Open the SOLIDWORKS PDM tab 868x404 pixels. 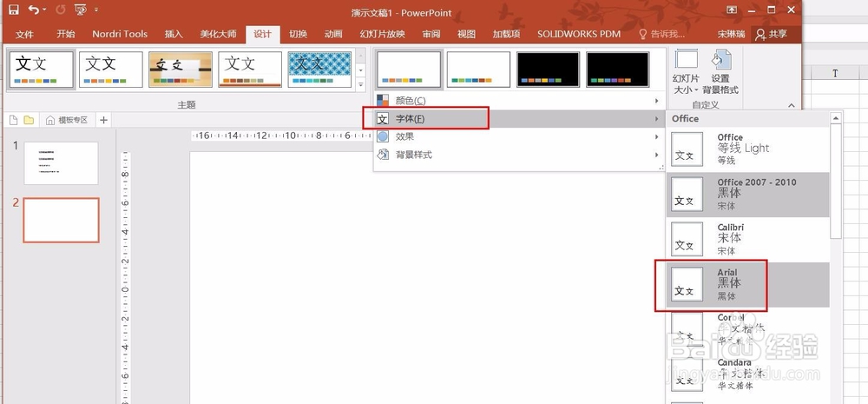578,34
